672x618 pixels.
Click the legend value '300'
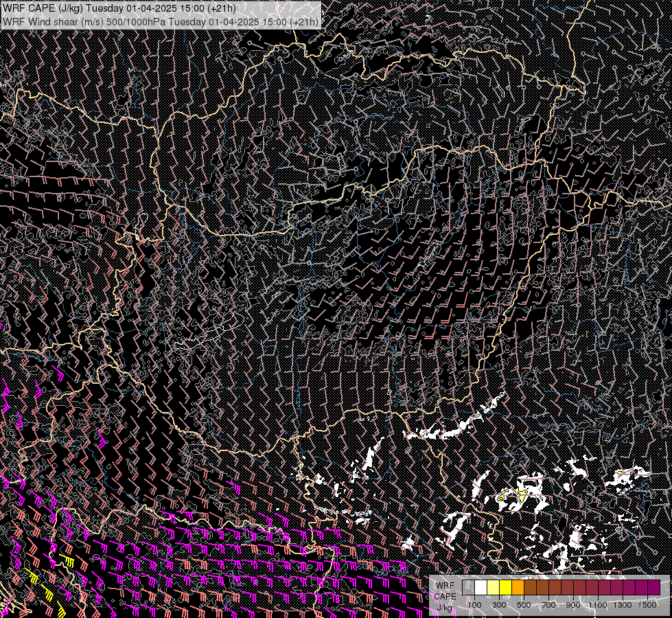click(499, 605)
